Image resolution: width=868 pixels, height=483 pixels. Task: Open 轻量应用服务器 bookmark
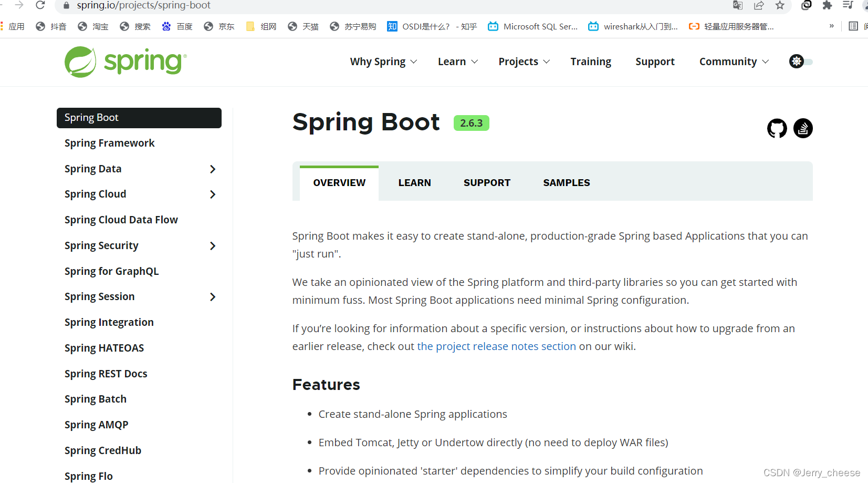point(731,26)
